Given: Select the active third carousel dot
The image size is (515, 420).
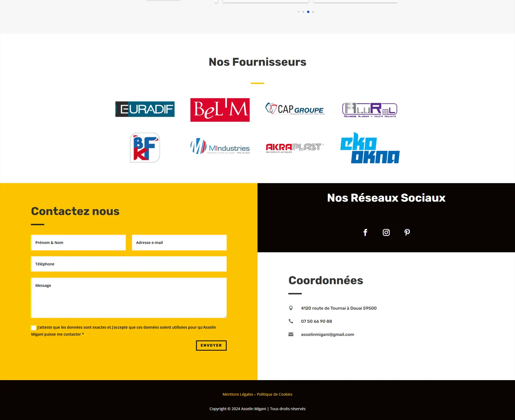Looking at the screenshot, I should [x=308, y=12].
